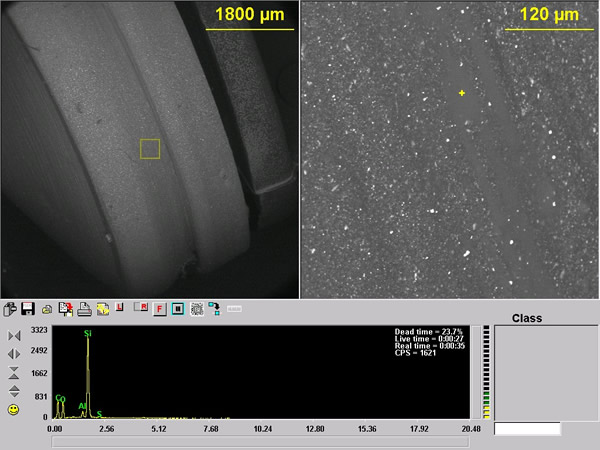Click the dotted grid pattern icon
The height and width of the screenshot is (450, 600).
click(x=197, y=309)
